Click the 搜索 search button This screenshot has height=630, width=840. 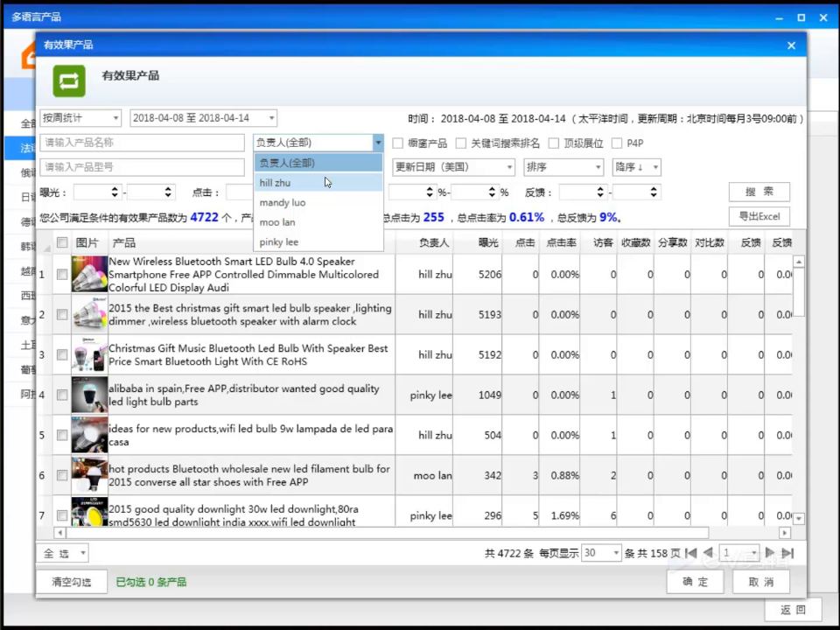pos(759,192)
